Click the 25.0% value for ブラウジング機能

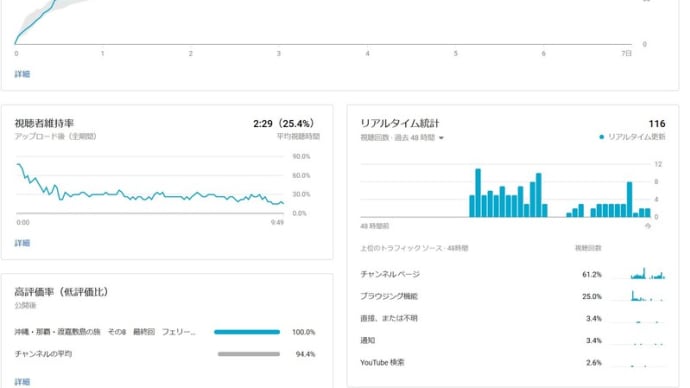pyautogui.click(x=591, y=296)
